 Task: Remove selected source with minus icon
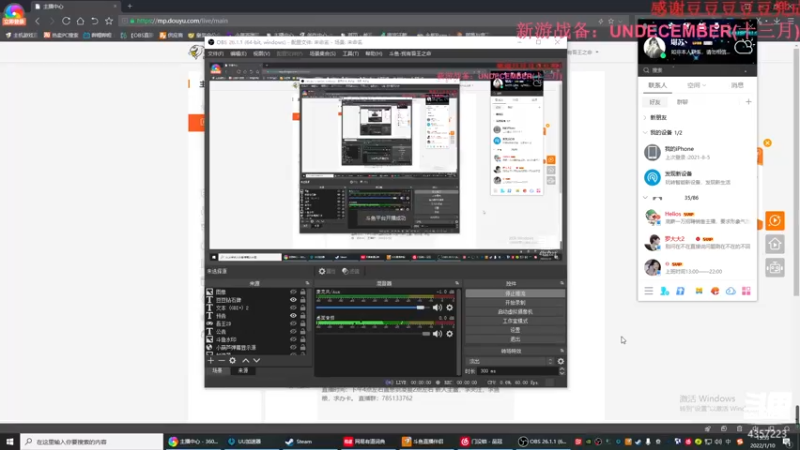click(x=221, y=360)
